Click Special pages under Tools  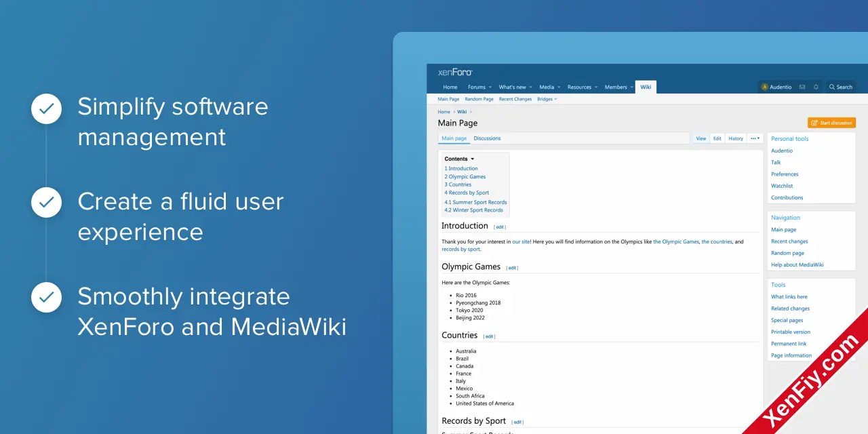point(787,321)
